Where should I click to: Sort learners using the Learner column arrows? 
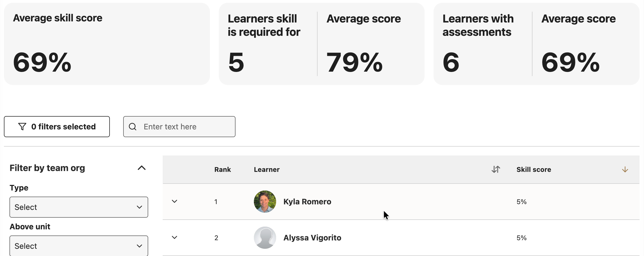click(x=496, y=169)
